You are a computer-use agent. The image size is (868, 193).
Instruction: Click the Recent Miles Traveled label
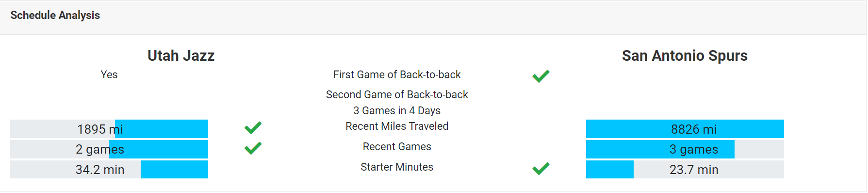pos(397,126)
